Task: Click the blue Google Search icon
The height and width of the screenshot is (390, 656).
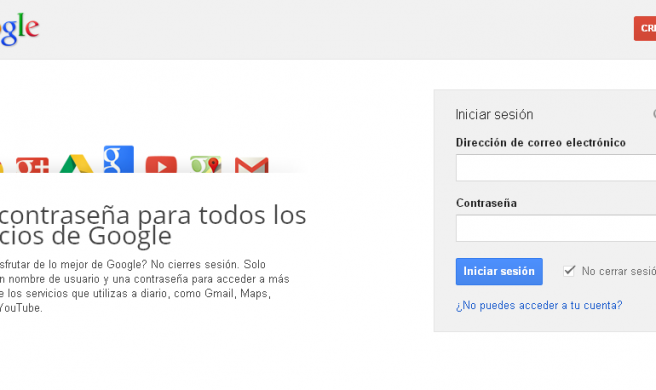Action: (x=119, y=159)
